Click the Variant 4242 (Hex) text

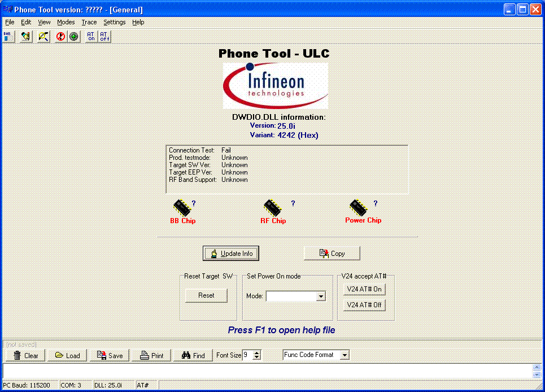284,135
